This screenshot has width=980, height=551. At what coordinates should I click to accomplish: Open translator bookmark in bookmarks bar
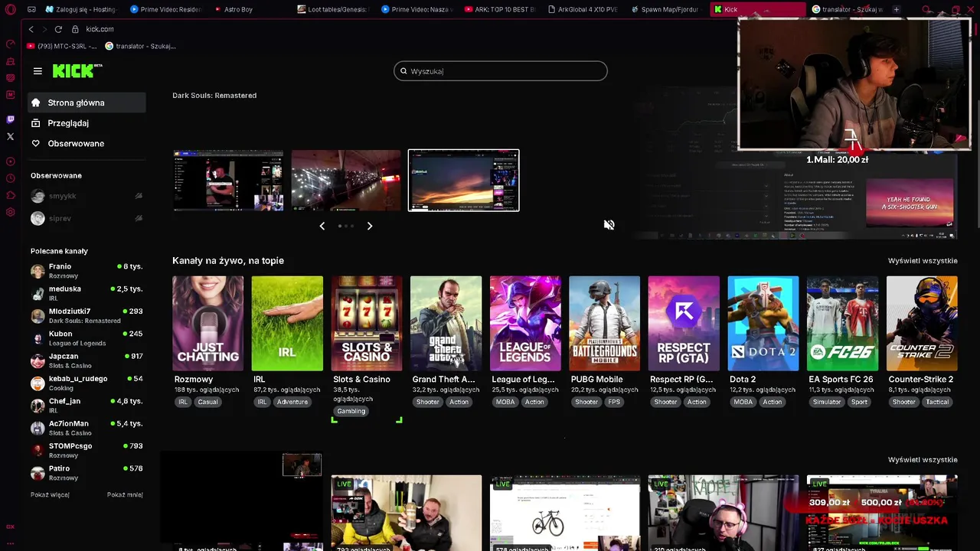point(140,46)
